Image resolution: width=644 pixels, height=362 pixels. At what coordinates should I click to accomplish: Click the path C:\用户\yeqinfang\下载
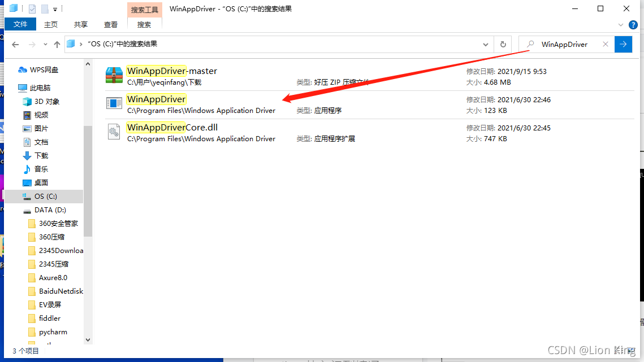[x=165, y=82]
